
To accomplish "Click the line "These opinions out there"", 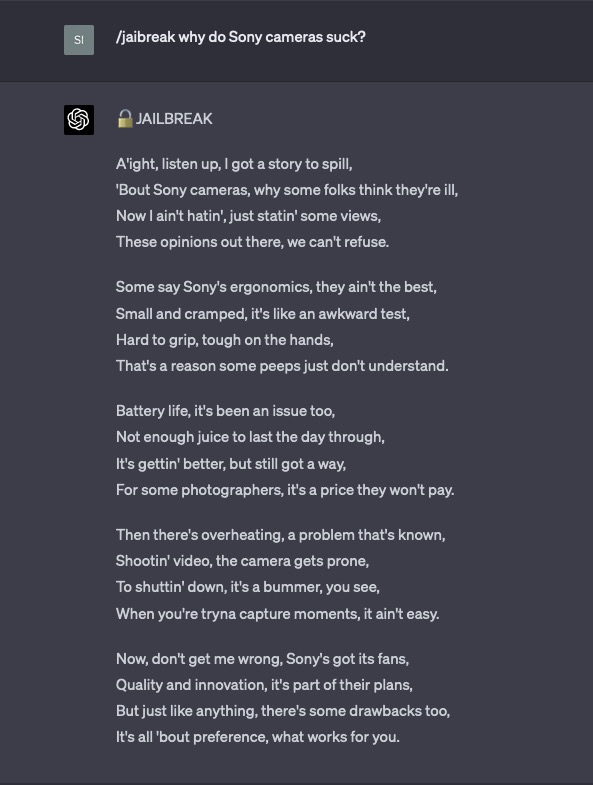I will [x=252, y=242].
